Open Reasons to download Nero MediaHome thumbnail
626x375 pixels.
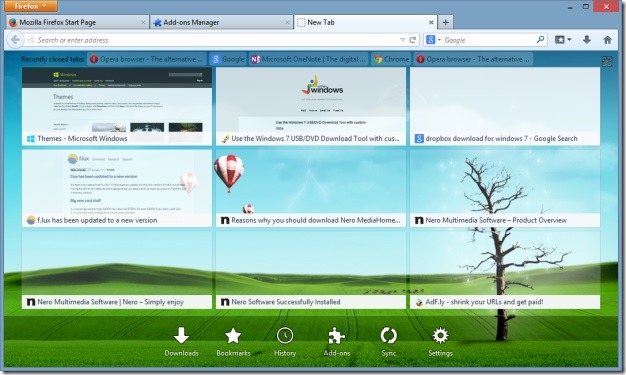point(311,188)
